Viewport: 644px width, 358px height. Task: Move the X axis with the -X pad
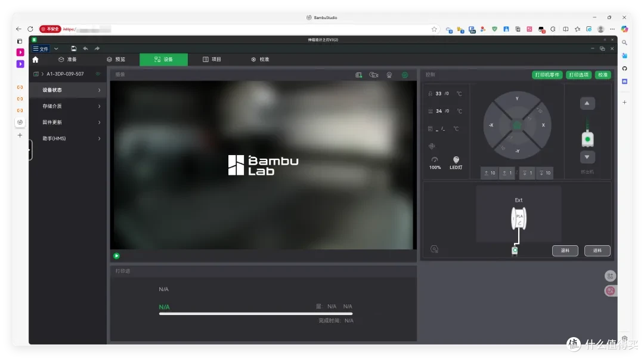click(491, 125)
